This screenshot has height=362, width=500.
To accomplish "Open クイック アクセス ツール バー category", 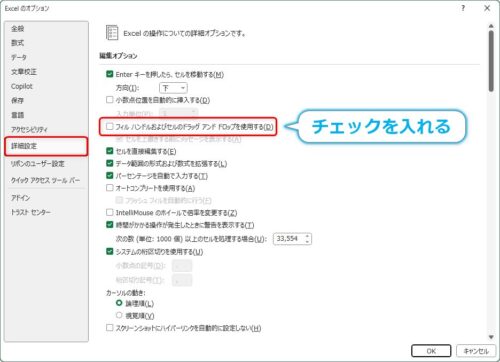I will (45, 180).
